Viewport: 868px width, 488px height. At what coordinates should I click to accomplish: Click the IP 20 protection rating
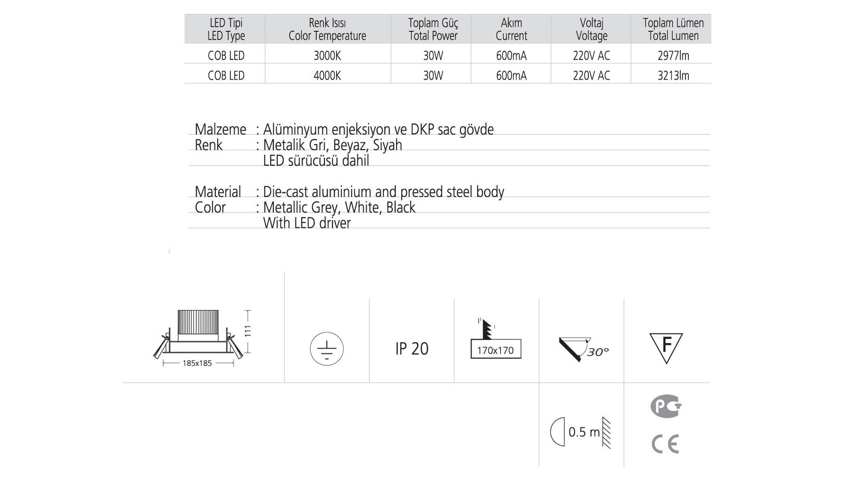411,349
